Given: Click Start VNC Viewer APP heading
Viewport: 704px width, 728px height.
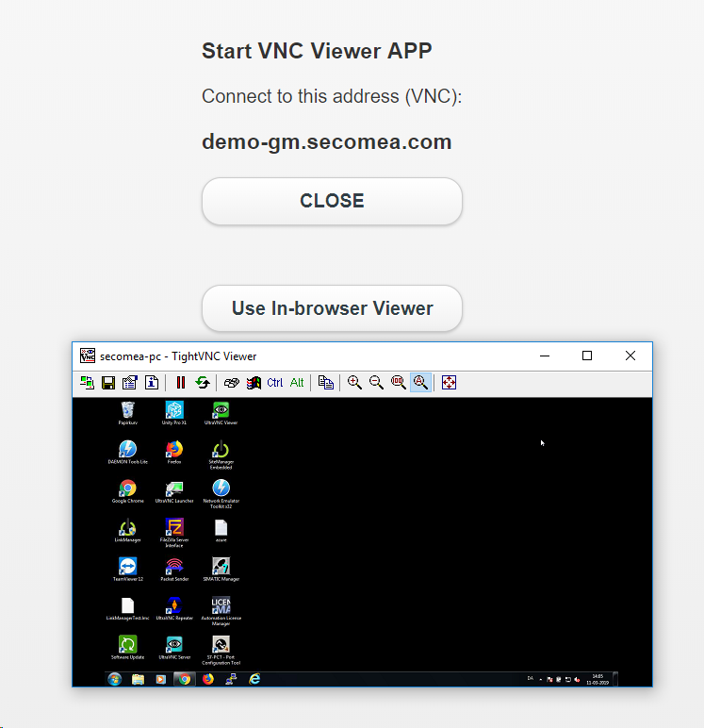Looking at the screenshot, I should (317, 51).
